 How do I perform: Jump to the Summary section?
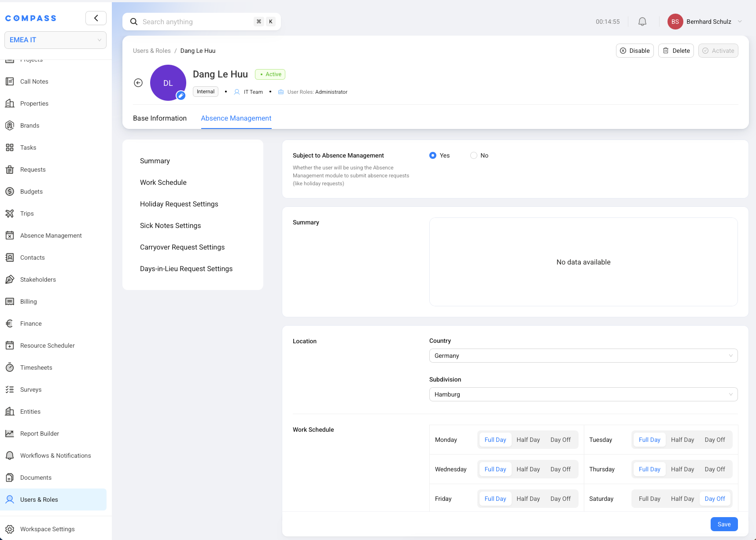(x=155, y=161)
